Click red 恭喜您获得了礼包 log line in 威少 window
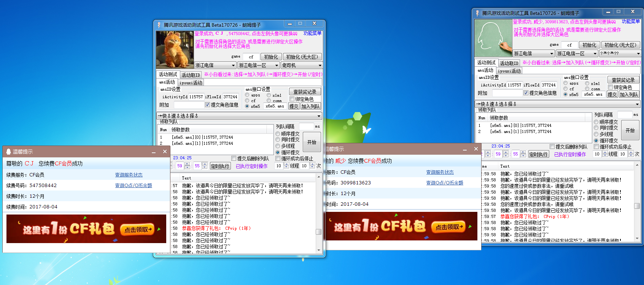This screenshot has width=644, height=285. pos(534,216)
